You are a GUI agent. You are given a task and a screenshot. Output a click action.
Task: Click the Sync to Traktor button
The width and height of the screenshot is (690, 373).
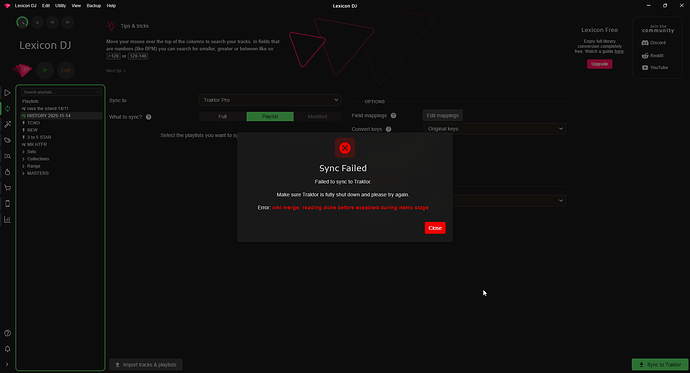click(x=660, y=365)
